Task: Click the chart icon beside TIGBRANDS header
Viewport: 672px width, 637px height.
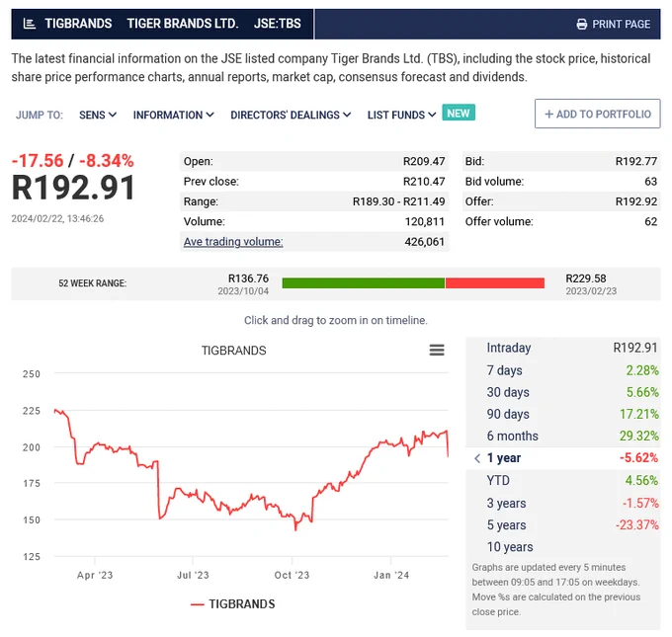Action: tap(29, 24)
